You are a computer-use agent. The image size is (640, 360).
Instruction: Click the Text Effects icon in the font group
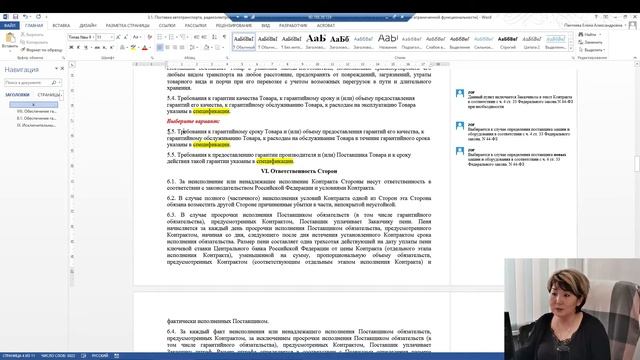tap(123, 48)
